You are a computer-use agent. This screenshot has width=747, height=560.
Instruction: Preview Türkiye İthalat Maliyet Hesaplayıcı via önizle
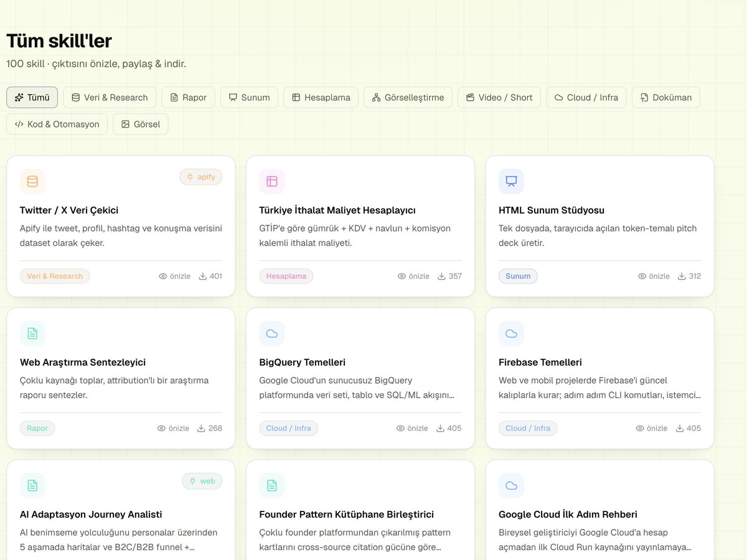pos(413,276)
